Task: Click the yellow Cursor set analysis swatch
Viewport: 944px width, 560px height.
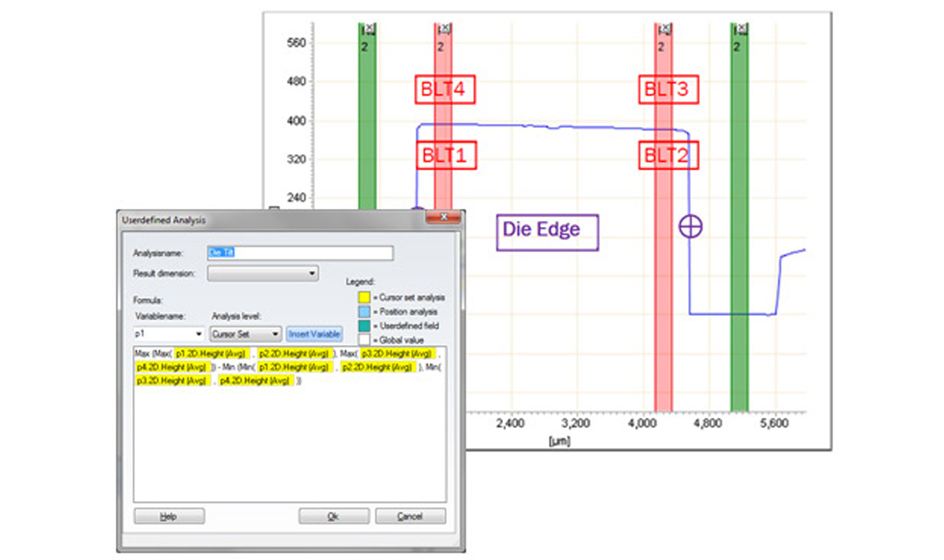Action: [364, 297]
